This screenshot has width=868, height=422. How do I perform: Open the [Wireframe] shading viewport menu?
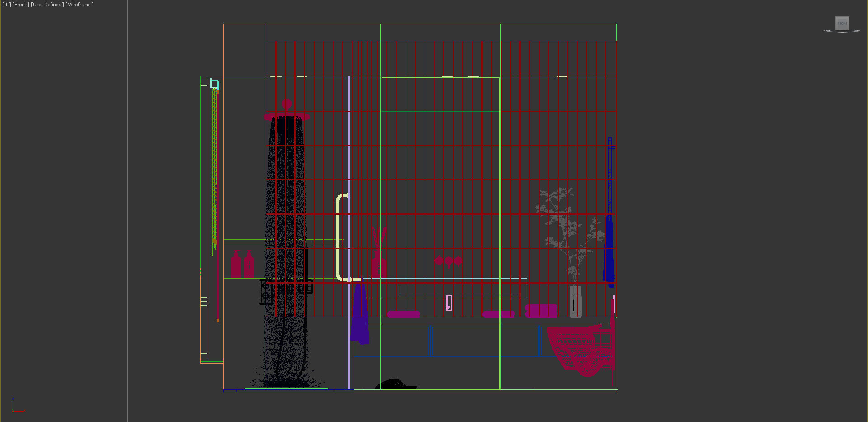coord(80,5)
